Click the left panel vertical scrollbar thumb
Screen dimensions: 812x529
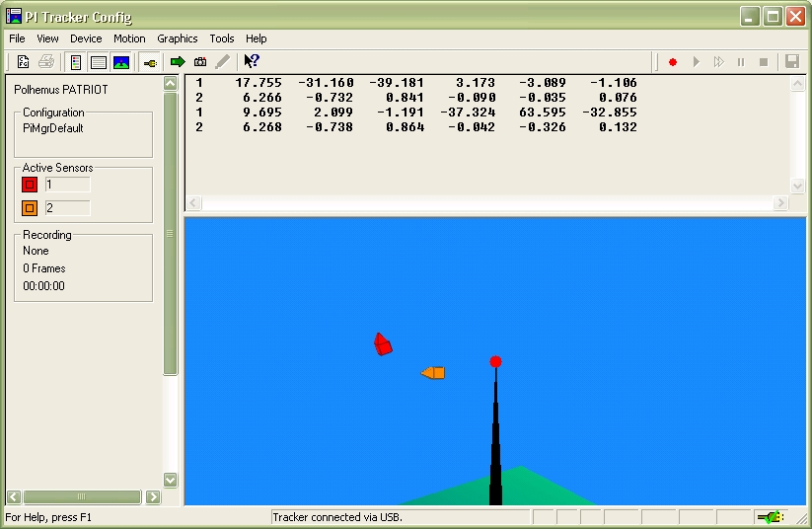(x=171, y=233)
